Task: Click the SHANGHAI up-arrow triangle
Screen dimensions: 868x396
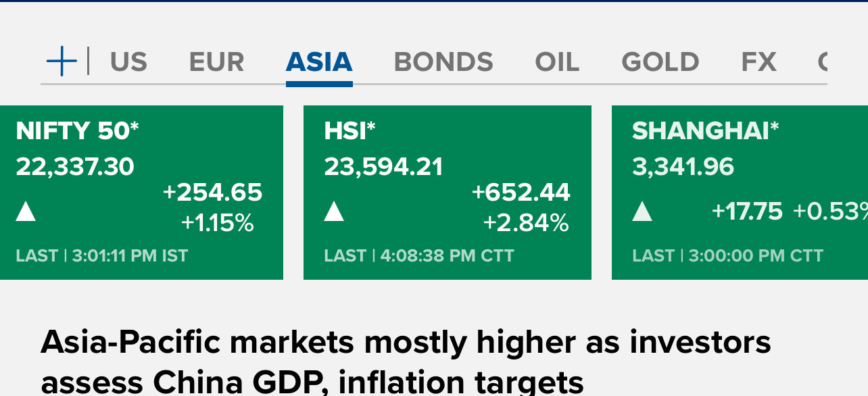Action: [x=642, y=212]
